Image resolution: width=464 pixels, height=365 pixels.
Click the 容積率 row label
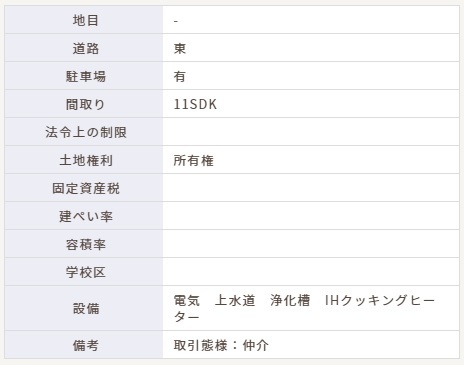pyautogui.click(x=86, y=244)
